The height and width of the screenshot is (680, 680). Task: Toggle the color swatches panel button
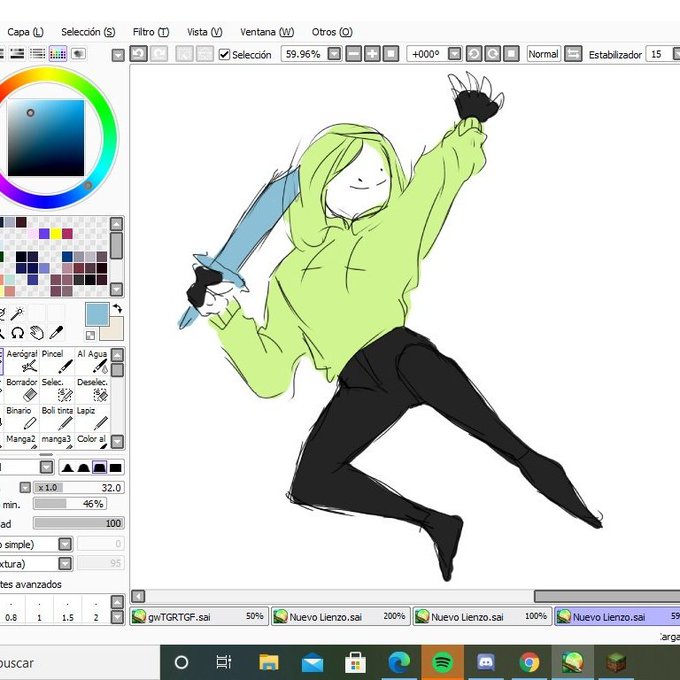point(58,54)
